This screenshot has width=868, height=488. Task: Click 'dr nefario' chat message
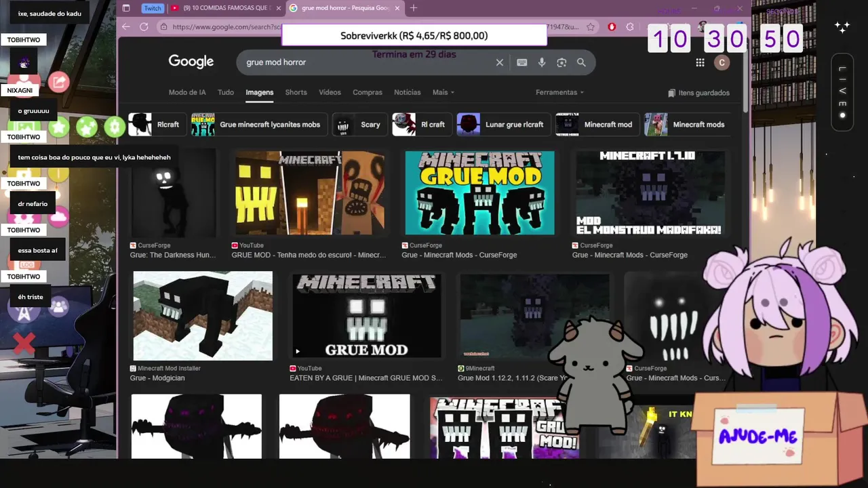[x=33, y=204]
